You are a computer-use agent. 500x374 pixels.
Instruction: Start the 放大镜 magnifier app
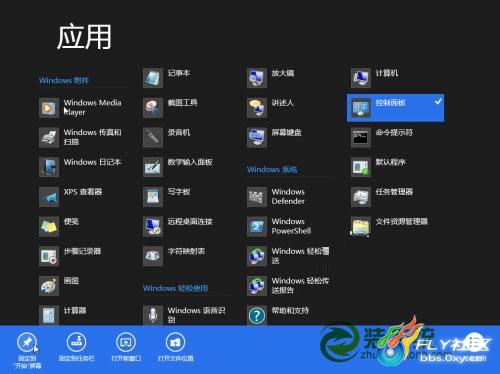point(257,78)
